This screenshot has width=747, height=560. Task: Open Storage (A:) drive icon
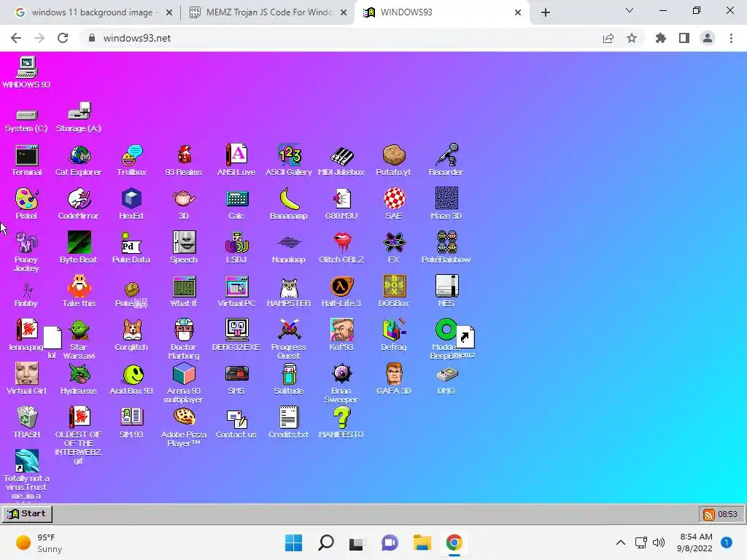point(79,117)
